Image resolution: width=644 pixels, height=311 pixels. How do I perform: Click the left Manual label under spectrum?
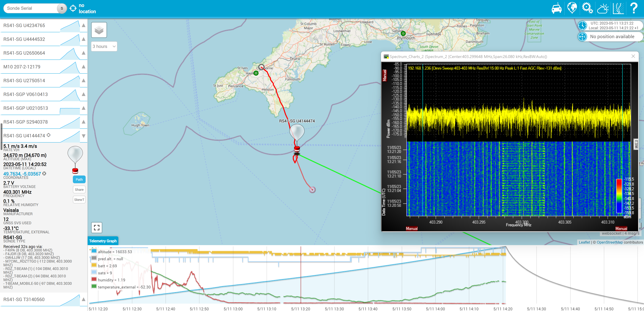coord(411,228)
